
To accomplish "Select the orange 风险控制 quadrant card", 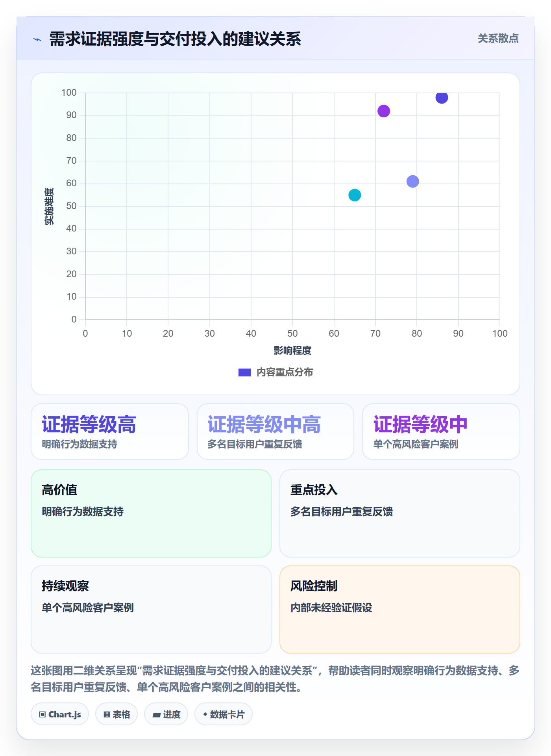I will tap(400, 610).
